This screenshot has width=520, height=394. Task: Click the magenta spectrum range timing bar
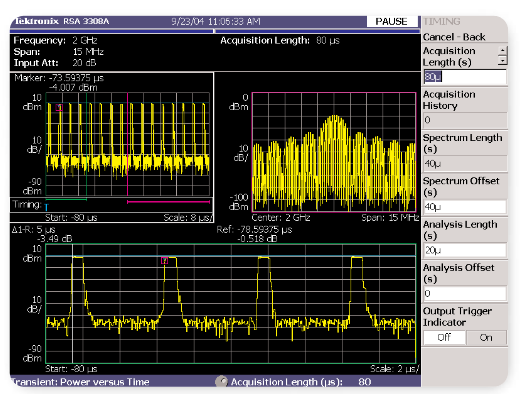click(168, 202)
